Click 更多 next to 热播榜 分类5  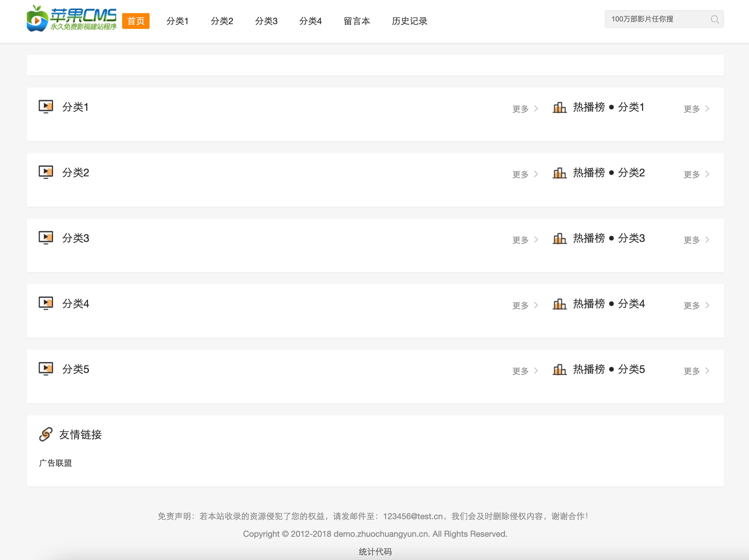tap(696, 371)
